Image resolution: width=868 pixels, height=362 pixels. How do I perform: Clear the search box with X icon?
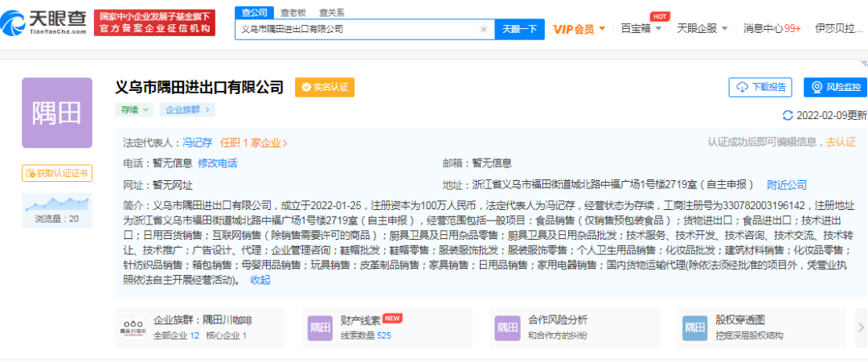click(483, 30)
